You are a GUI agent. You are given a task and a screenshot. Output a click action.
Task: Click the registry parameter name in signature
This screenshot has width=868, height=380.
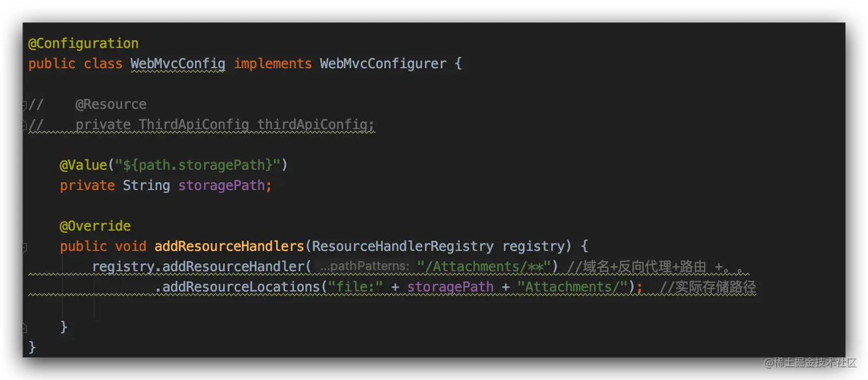[533, 246]
